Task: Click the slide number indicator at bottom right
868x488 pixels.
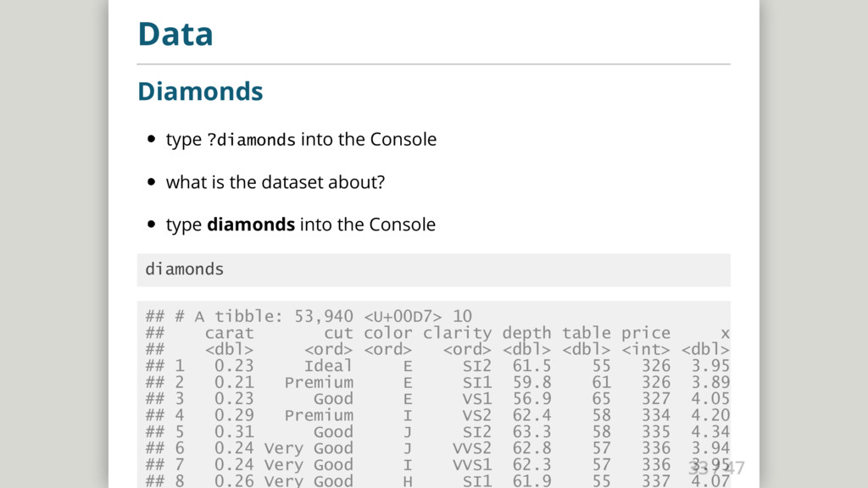Action: (x=716, y=467)
